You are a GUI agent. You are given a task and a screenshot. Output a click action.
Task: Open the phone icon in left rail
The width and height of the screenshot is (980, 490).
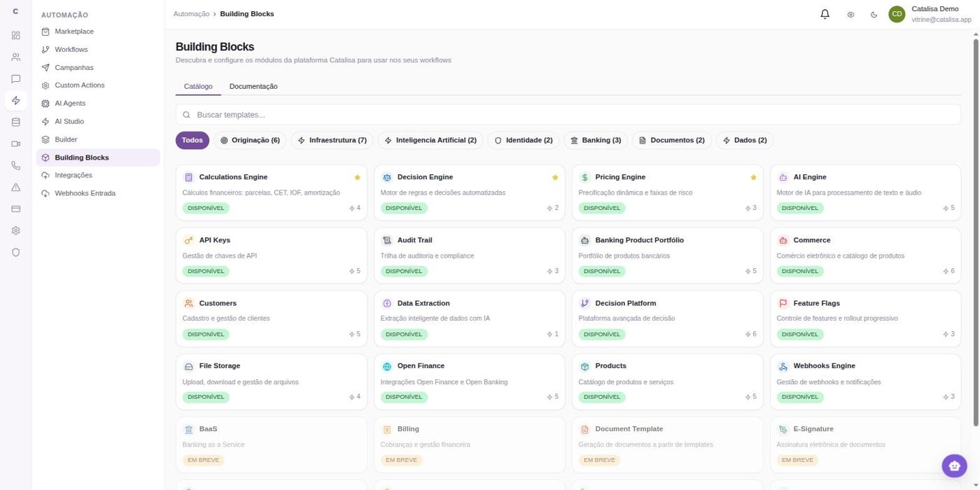coord(16,166)
